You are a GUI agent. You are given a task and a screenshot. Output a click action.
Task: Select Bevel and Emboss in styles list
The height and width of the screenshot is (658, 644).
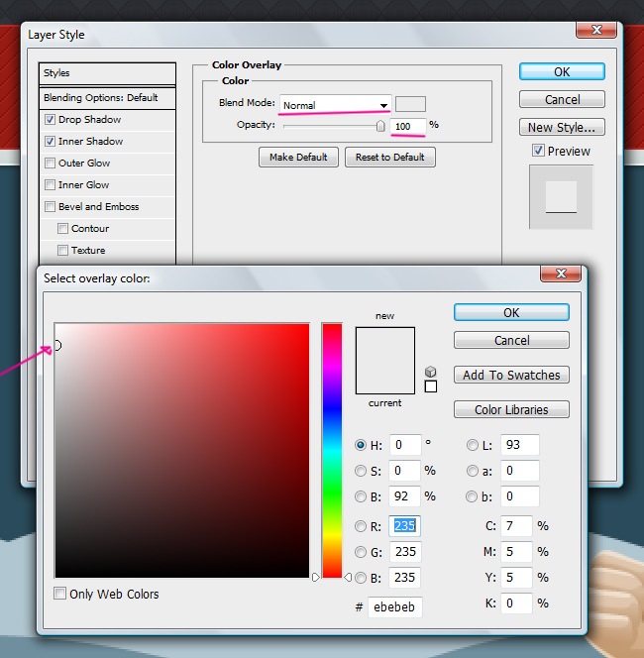[x=98, y=207]
